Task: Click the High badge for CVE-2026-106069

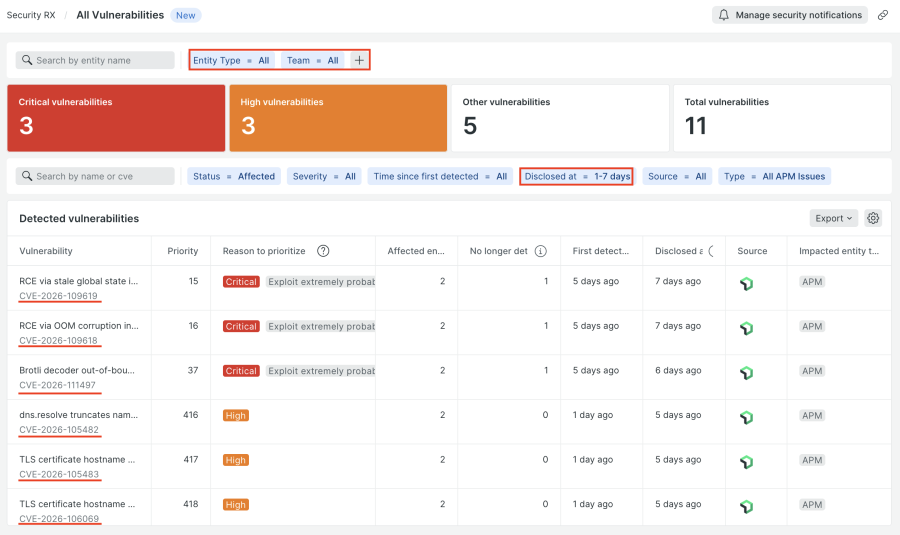Action: tap(235, 505)
